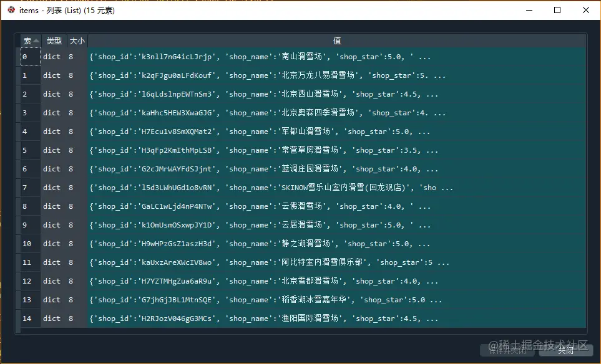This screenshot has width=601, height=364.
Task: Select index cell 4
Action: click(x=31, y=132)
